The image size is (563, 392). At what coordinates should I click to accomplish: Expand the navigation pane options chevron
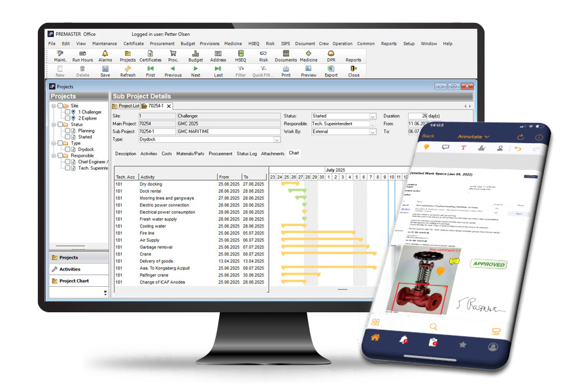click(x=105, y=293)
